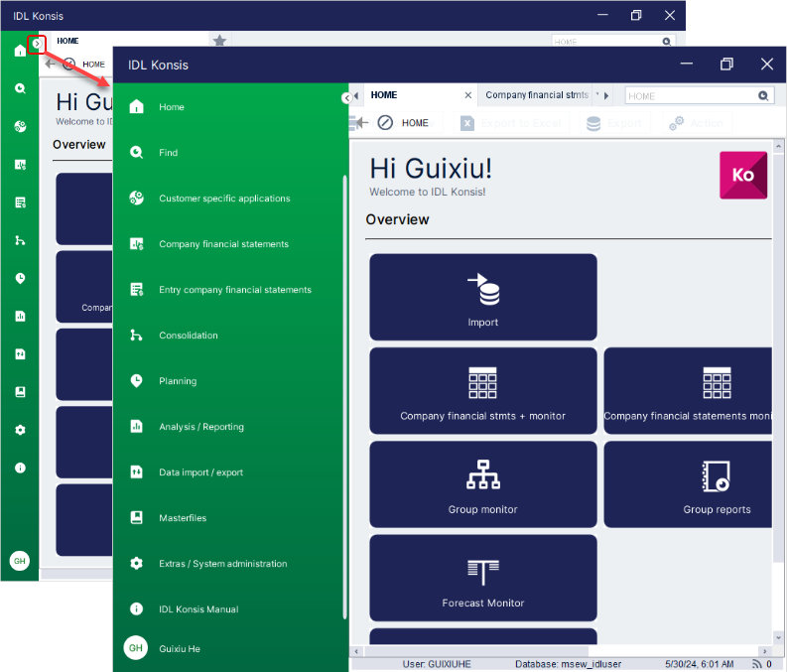This screenshot has width=787, height=672.
Task: Switch to Company financial stmts tab
Action: [537, 95]
